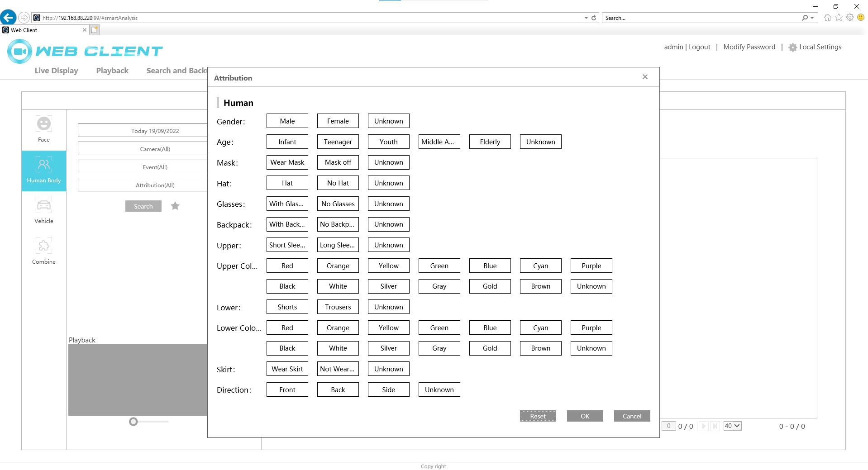Open the Face search category
Image resolution: width=868 pixels, height=470 pixels.
point(44,129)
